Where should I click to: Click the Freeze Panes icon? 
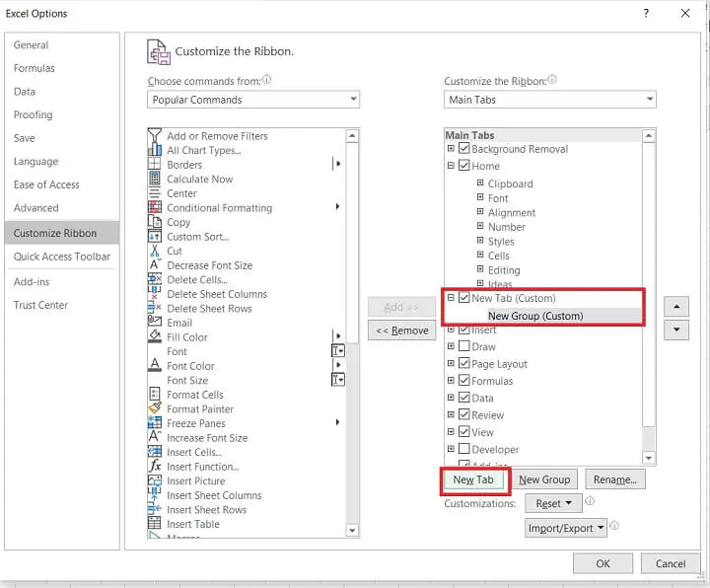click(155, 422)
